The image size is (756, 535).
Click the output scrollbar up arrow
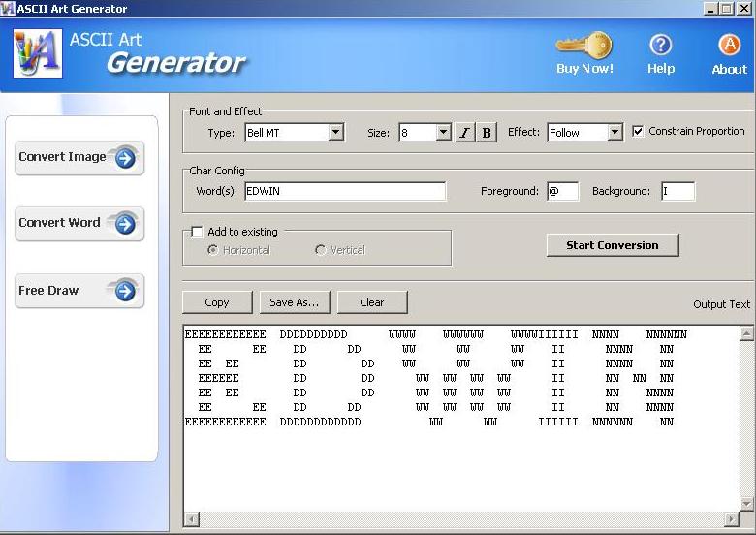tap(746, 333)
